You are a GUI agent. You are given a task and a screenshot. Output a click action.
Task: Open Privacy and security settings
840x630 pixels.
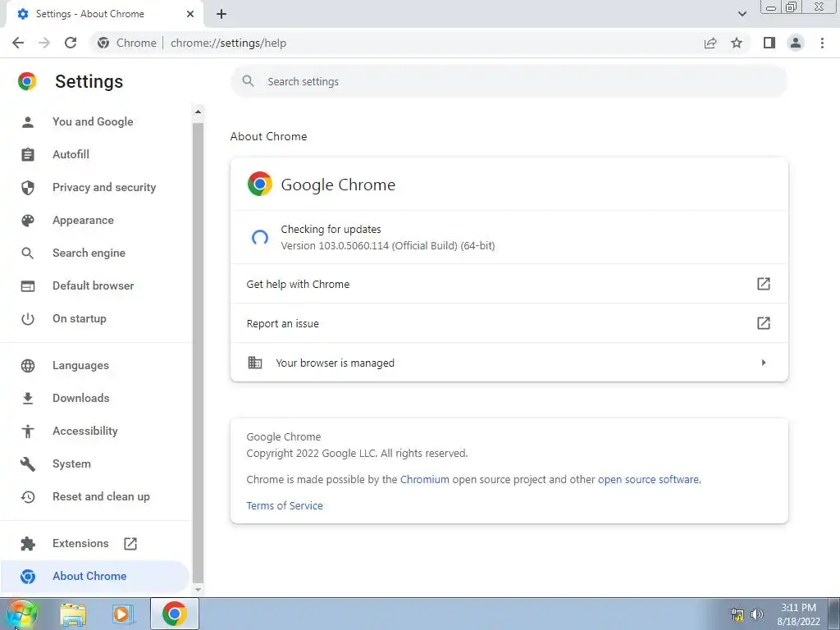[104, 187]
